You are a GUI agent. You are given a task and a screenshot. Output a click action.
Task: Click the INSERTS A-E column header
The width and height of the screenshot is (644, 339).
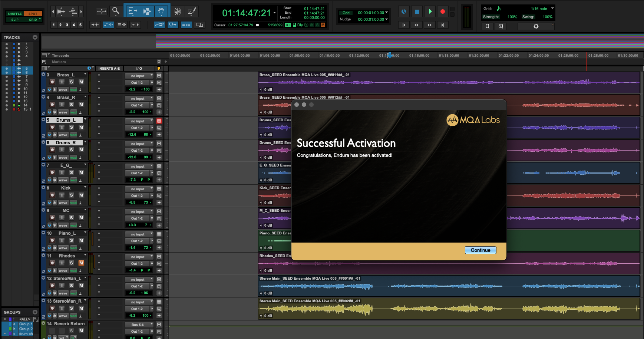coord(109,68)
